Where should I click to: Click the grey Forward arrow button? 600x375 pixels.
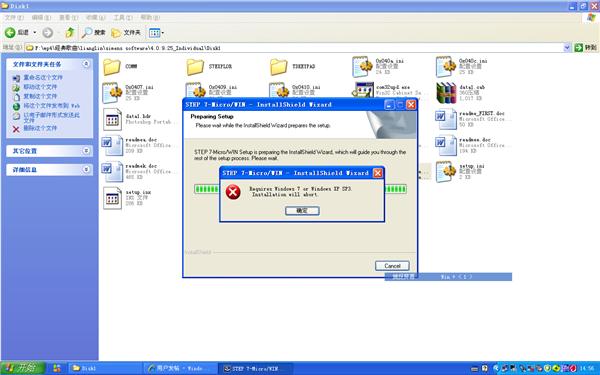[47, 33]
